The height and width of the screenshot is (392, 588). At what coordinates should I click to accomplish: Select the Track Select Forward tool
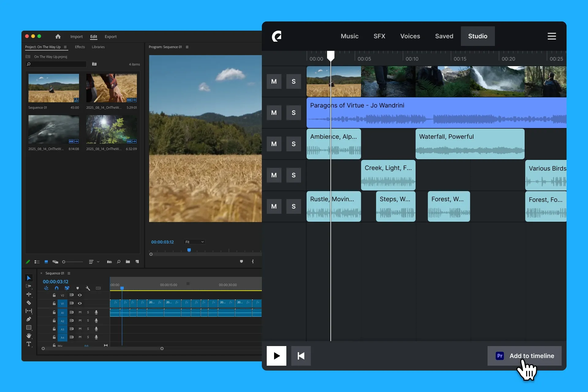tap(29, 286)
